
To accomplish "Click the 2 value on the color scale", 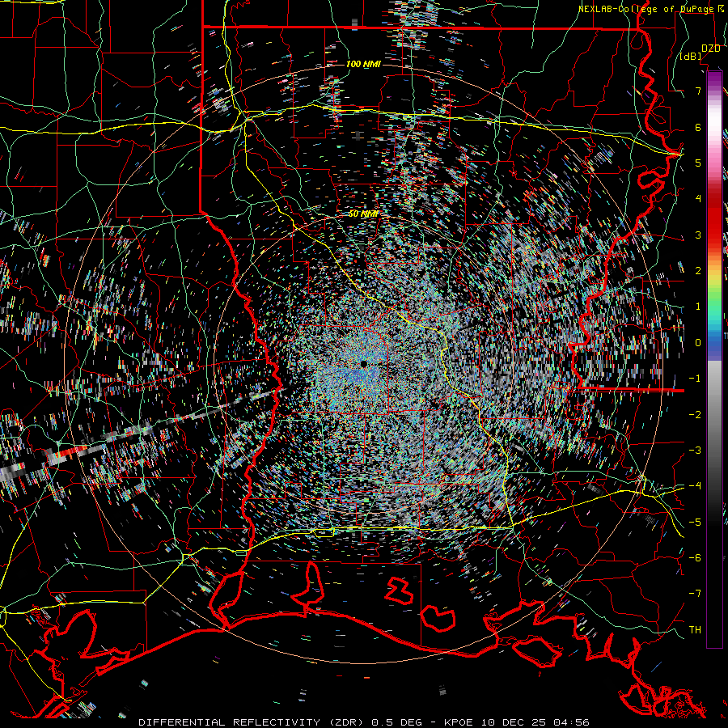I will [698, 271].
